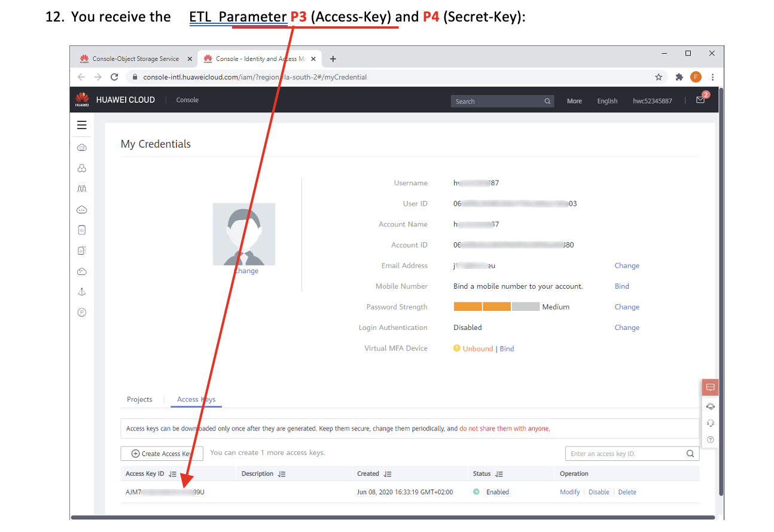774x532 pixels.
Task: Click the red feedback chat icon
Action: 710,387
